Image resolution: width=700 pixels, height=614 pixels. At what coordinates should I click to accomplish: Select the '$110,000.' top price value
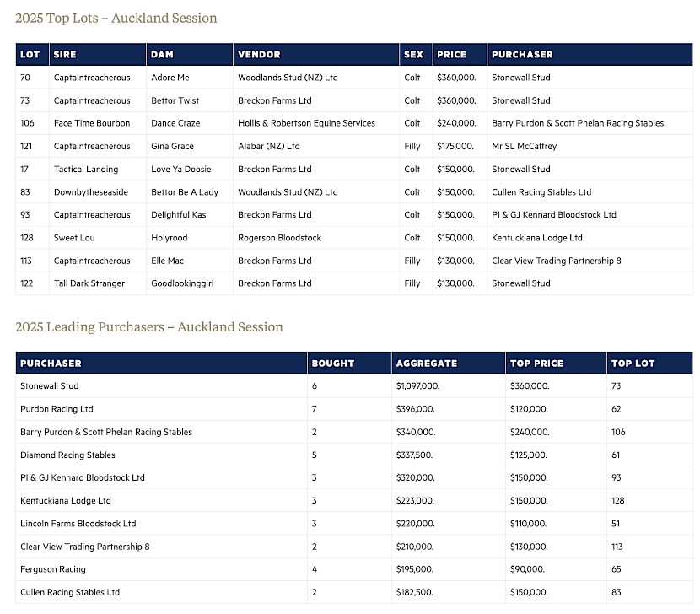528,524
